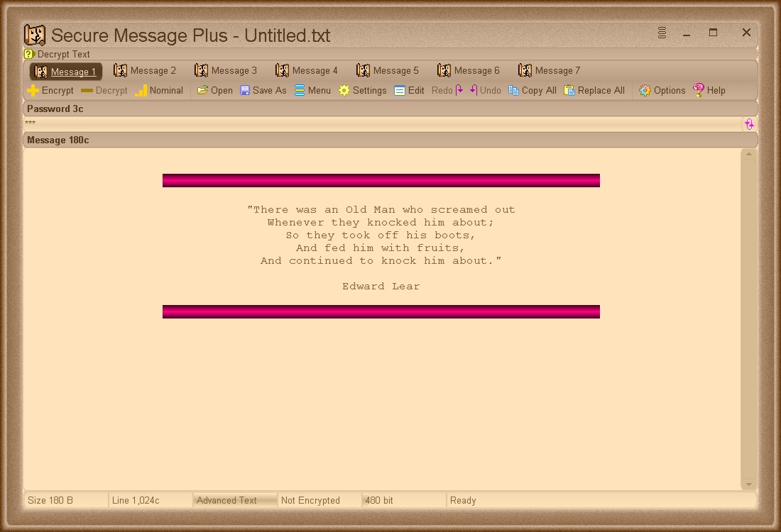This screenshot has height=532, width=781.
Task: Click the 480 bit status entry
Action: [404, 500]
